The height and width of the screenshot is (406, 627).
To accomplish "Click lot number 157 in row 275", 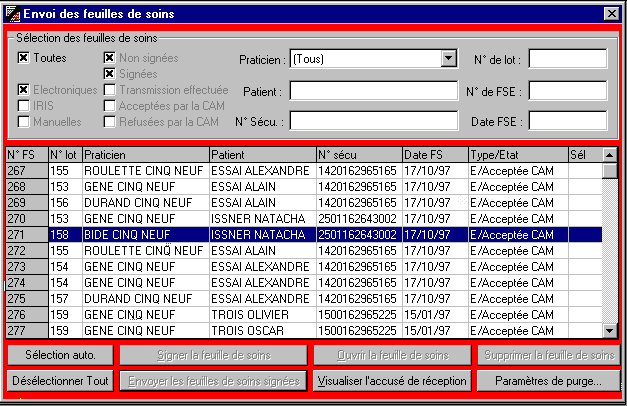I will 66,299.
